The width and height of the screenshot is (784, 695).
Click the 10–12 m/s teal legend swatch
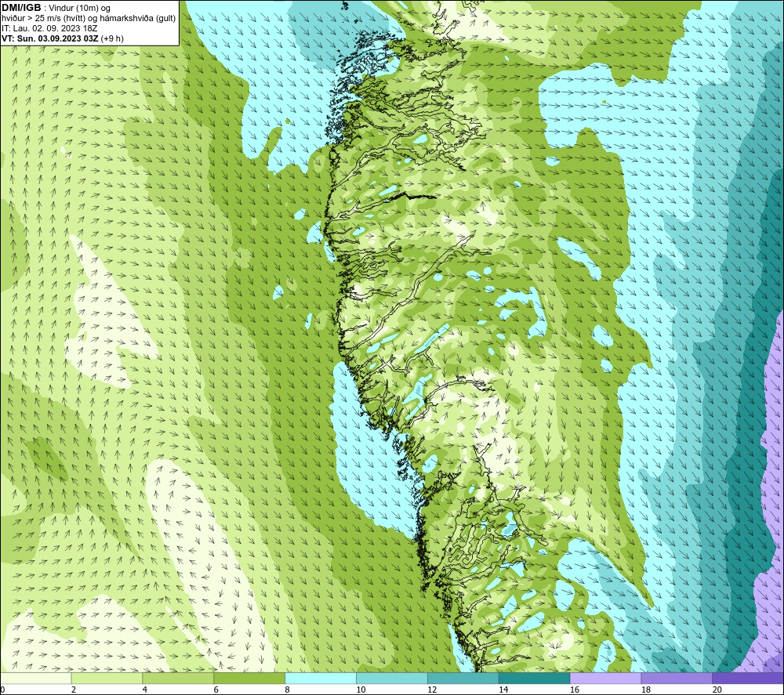point(392,679)
